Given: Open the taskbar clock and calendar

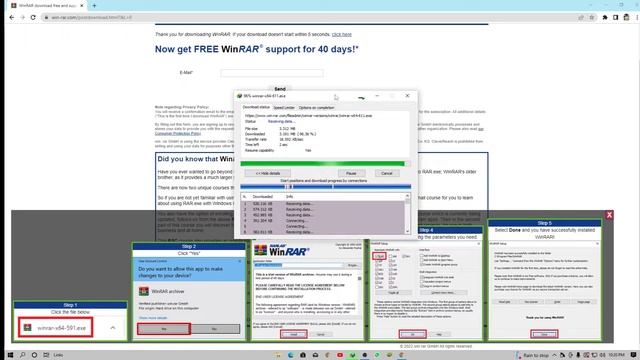Looking at the screenshot, I should coord(616,355).
